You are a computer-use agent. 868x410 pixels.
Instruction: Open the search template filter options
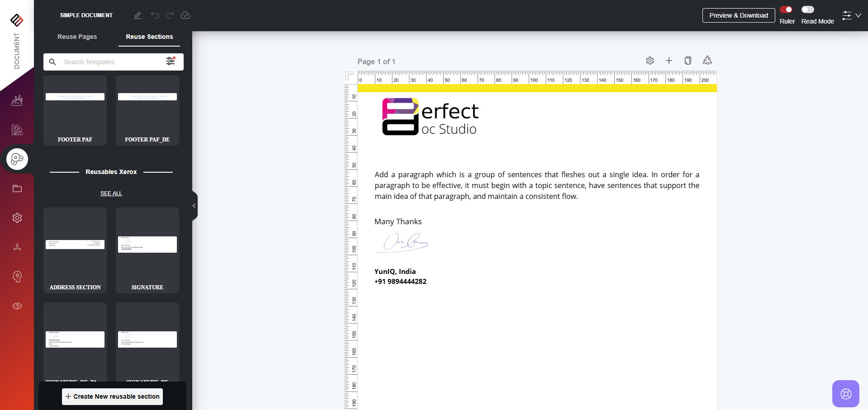click(171, 61)
